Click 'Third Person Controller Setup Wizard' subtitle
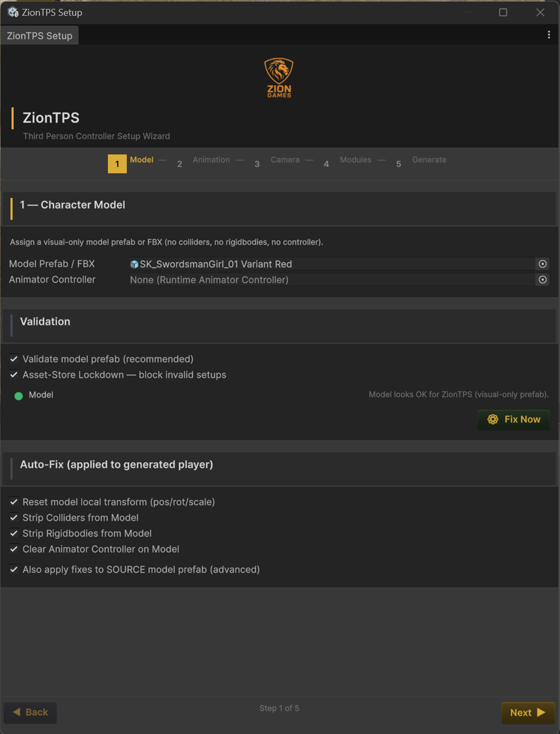The width and height of the screenshot is (560, 734). coord(97,136)
